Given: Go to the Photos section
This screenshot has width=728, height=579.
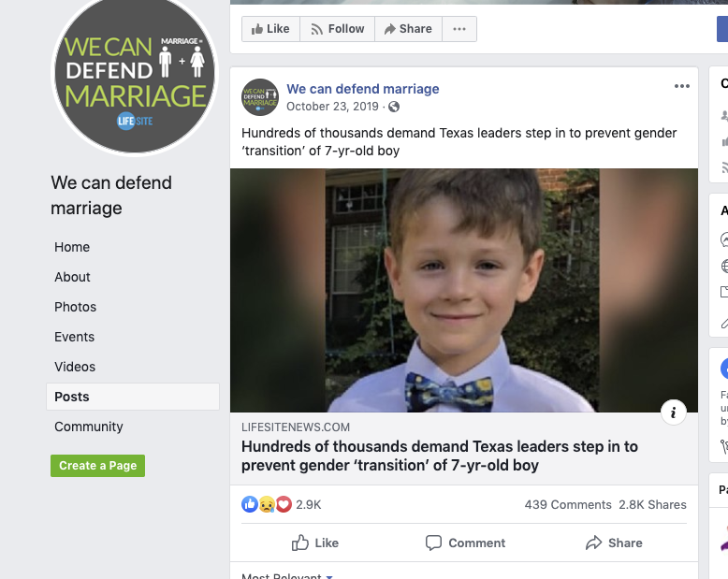Looking at the screenshot, I should pos(75,307).
